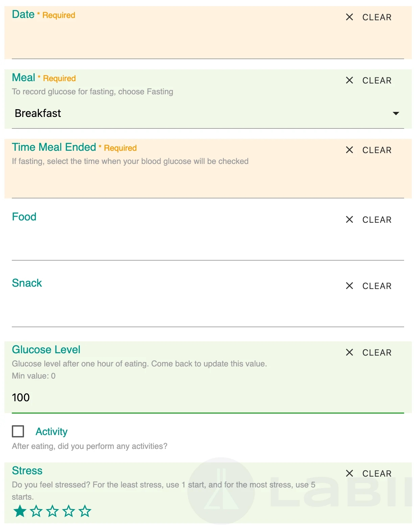Click into the Date input area
Viewport: 420px width, 528px height.
click(203, 42)
